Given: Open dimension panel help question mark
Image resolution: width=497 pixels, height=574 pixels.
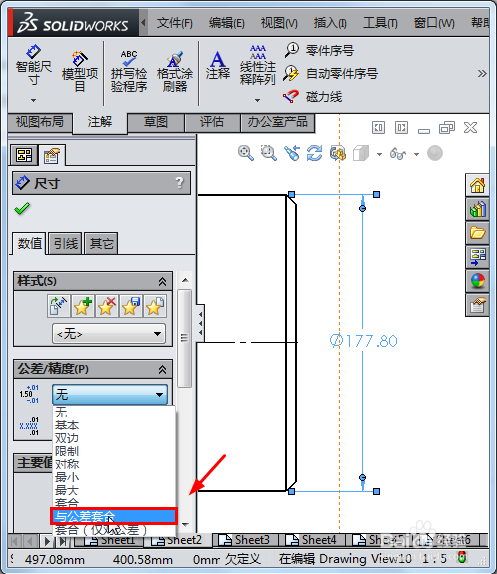Looking at the screenshot, I should click(179, 182).
